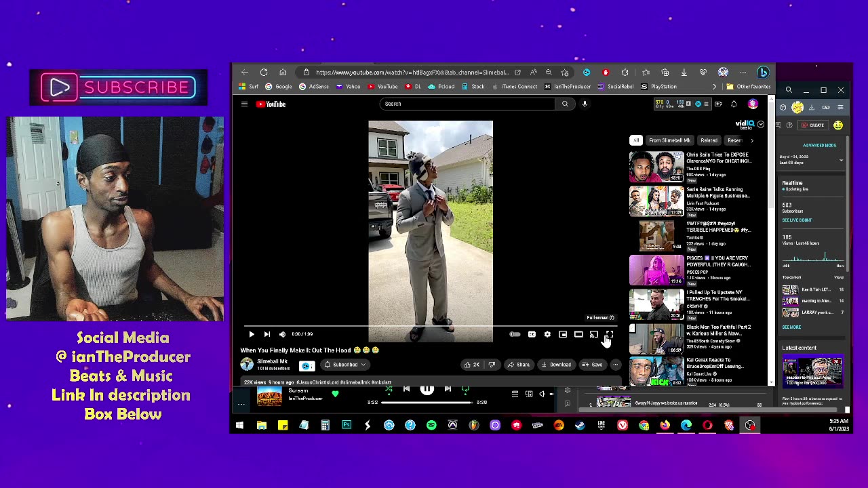Mute the YouTube player volume

pos(282,334)
